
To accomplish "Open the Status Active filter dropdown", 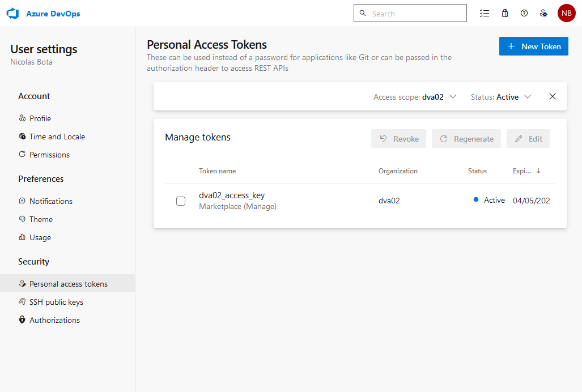I will 501,97.
